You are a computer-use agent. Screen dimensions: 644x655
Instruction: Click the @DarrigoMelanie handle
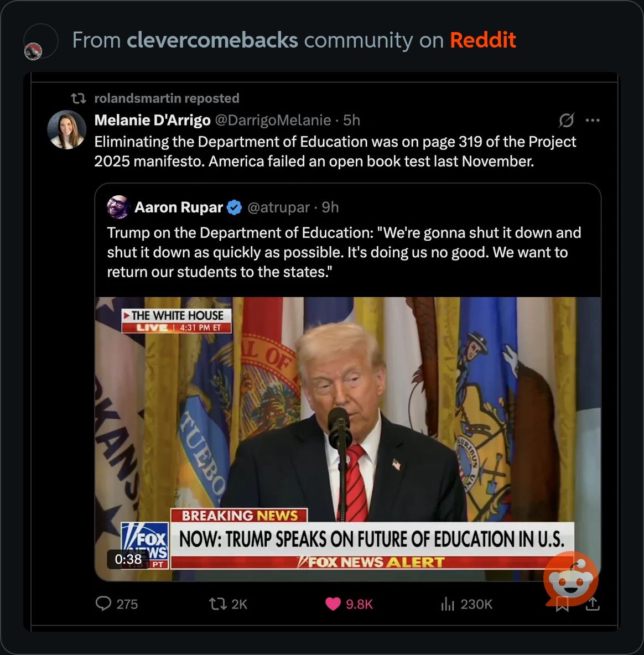coord(273,120)
